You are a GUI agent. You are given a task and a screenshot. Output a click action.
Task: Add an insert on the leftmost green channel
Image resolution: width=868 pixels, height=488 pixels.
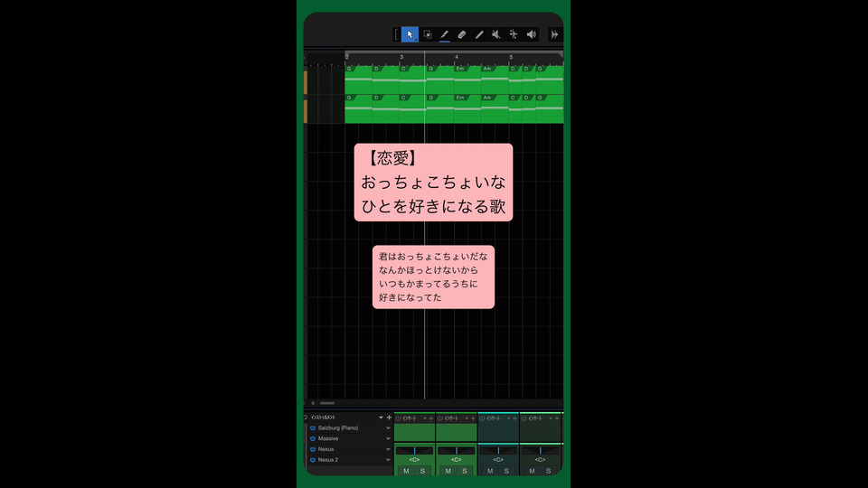(431, 418)
